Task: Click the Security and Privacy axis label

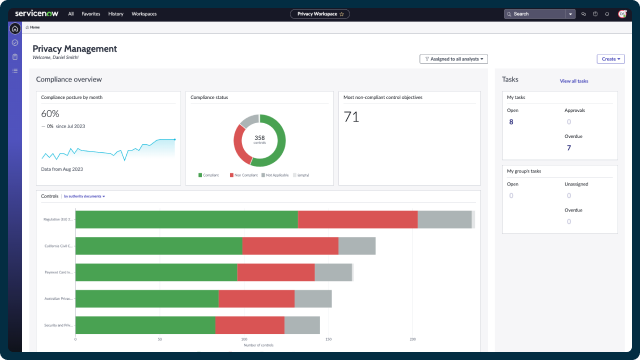Action: point(58,325)
